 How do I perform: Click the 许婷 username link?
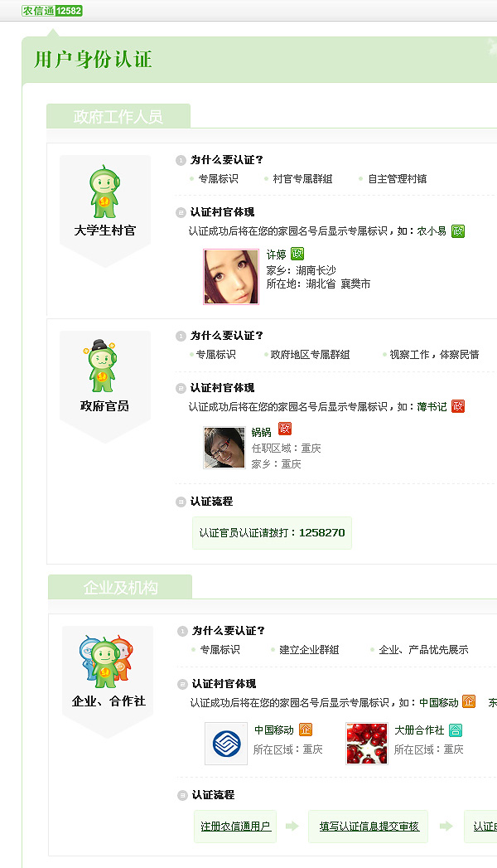[x=277, y=255]
